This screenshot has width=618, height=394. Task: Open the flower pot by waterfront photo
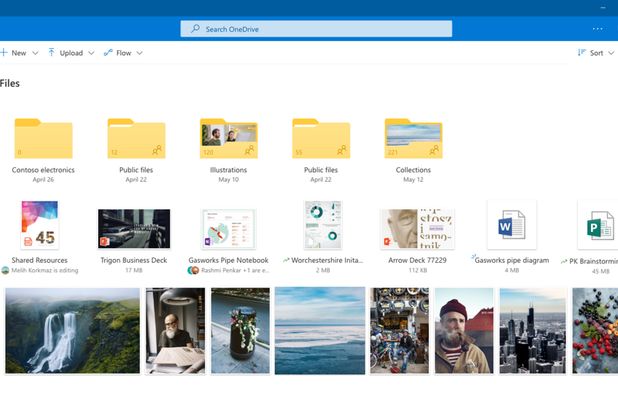point(240,331)
